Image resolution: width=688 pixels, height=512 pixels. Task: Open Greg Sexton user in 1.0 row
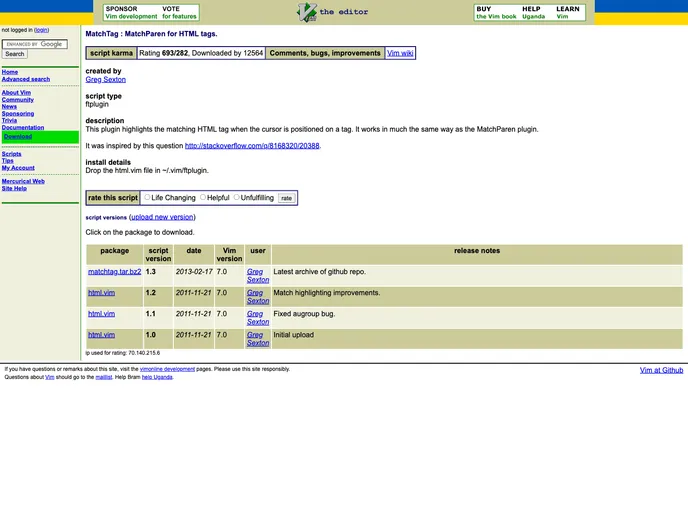tap(258, 339)
